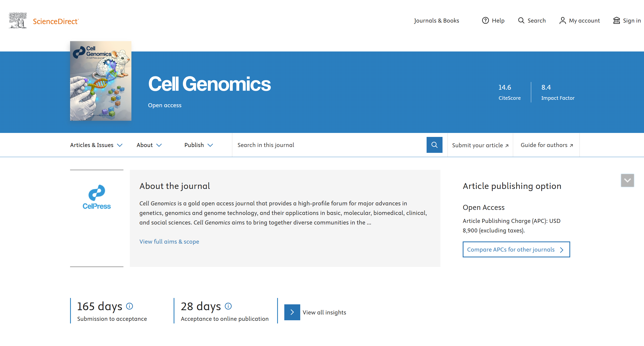This screenshot has height=346, width=644.
Task: Focus the Search in this journal field
Action: pos(329,145)
